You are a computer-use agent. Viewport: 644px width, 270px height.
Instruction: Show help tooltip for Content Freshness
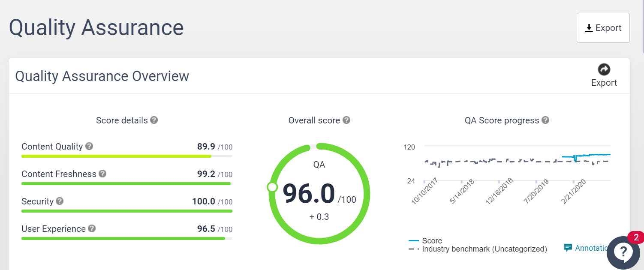pos(102,174)
